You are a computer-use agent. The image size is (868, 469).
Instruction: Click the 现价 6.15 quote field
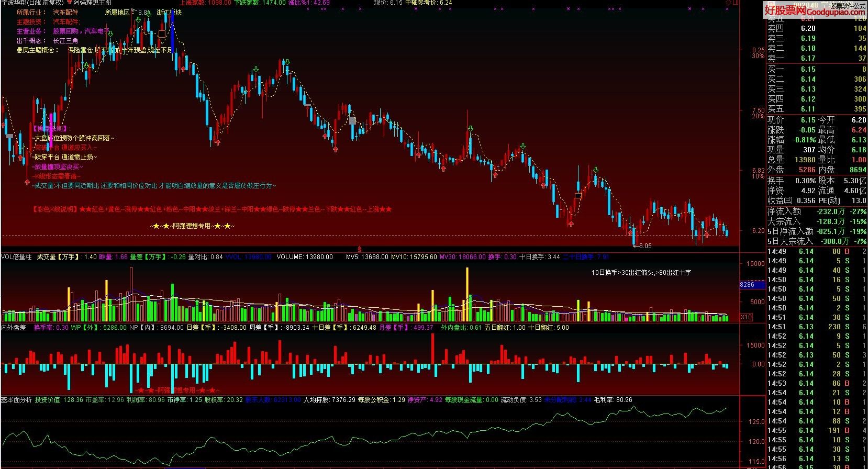coord(792,120)
